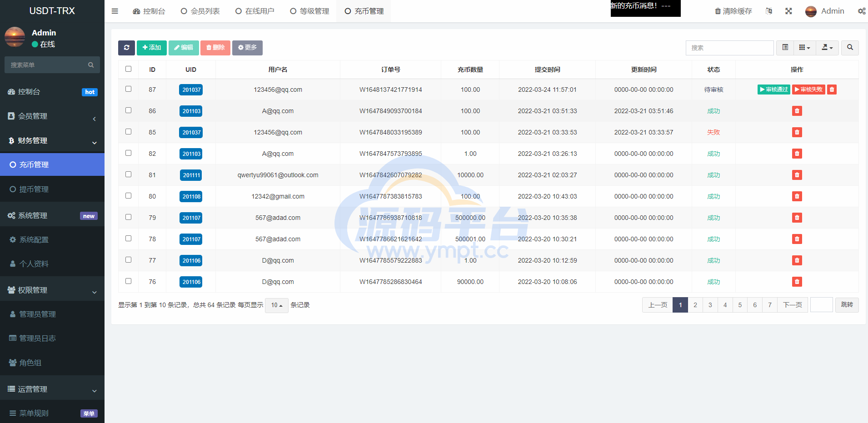
Task: Open the export data dropdown
Action: [x=827, y=48]
